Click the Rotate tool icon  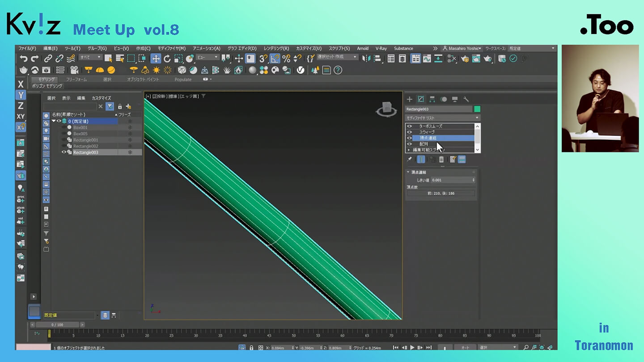(x=167, y=59)
